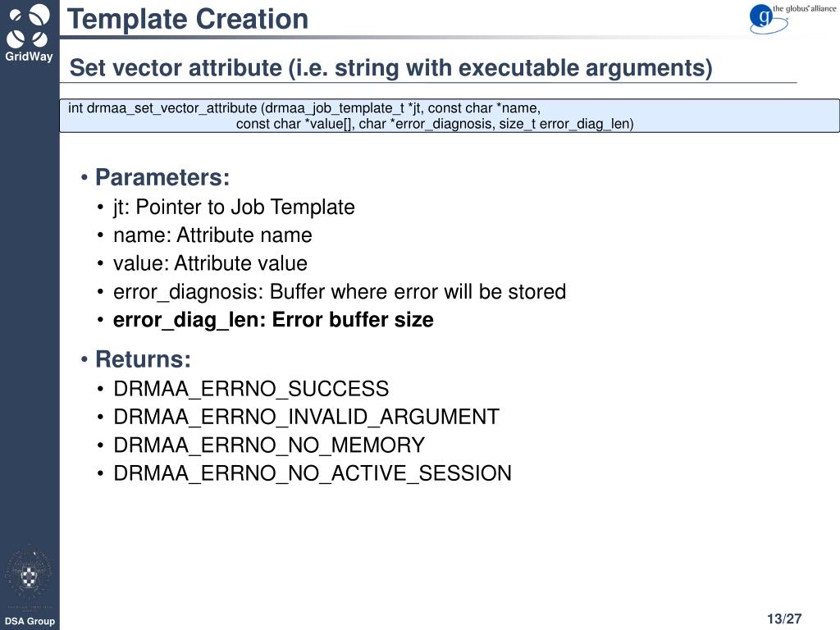Click the GridWay logo icon

coord(29,25)
